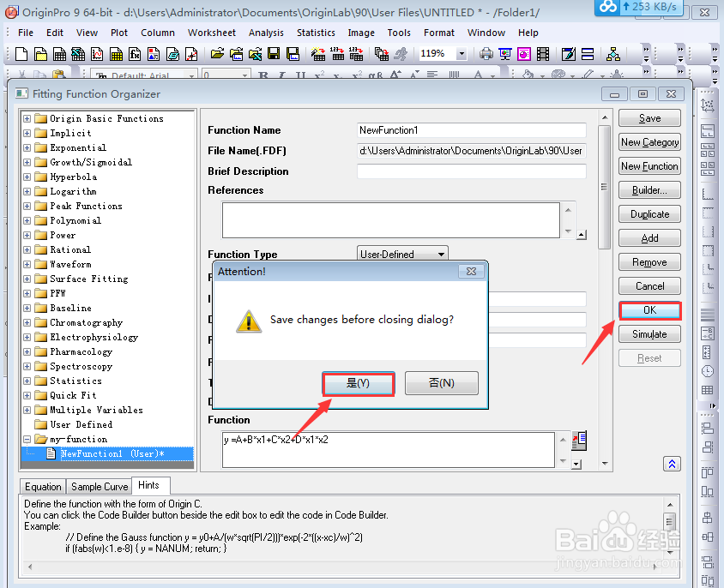This screenshot has height=588, width=724.
Task: Click the Builder... button
Action: coord(649,190)
